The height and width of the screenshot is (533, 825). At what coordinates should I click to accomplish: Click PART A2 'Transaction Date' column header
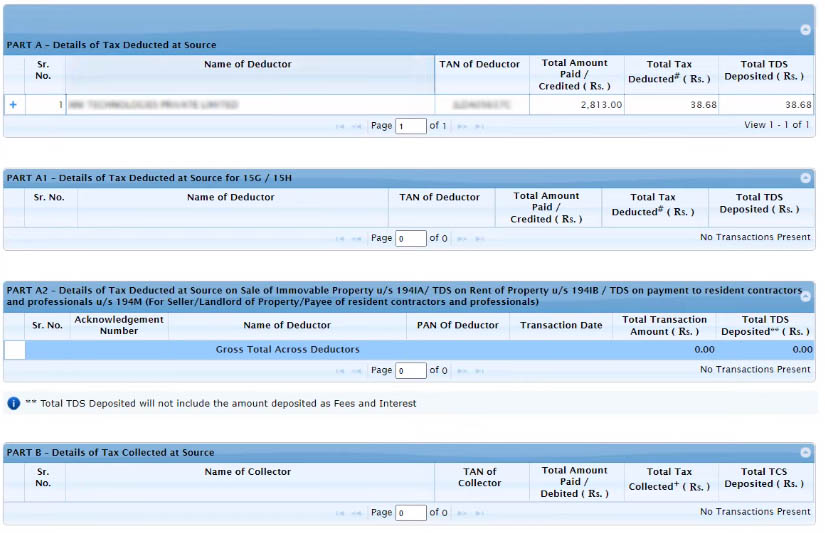561,326
